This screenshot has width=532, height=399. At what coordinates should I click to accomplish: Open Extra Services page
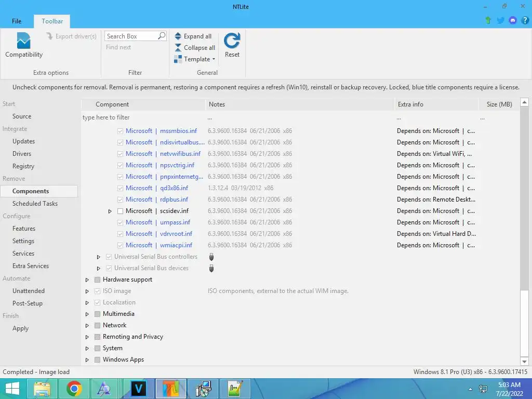pos(31,266)
